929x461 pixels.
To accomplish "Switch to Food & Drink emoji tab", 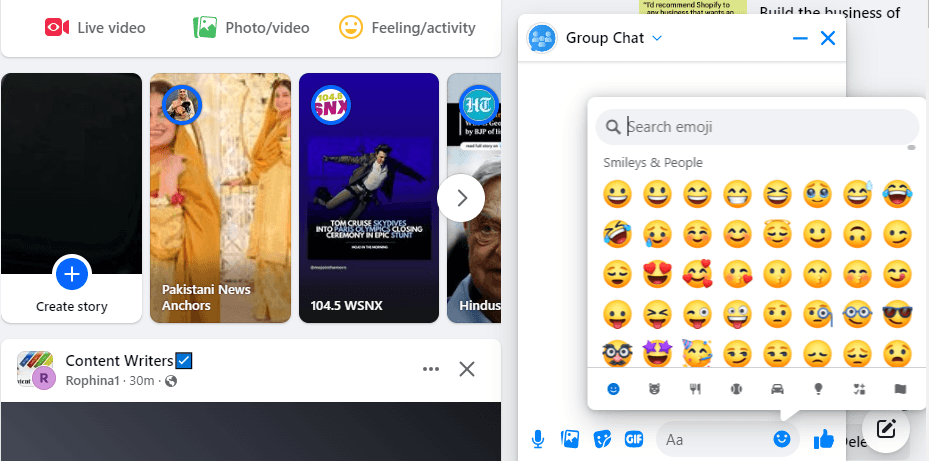I will (696, 389).
